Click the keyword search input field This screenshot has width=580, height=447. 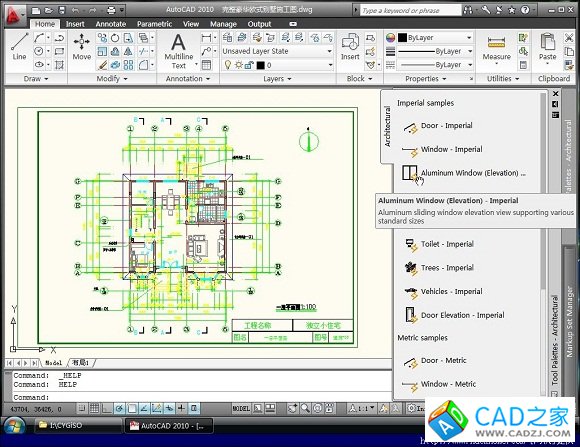point(411,10)
